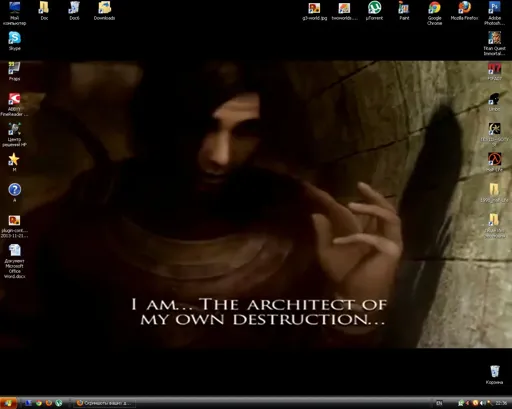Viewport: 512px width, 409px height.
Task: Open the 1998_Half-Life folder
Action: [x=494, y=193]
